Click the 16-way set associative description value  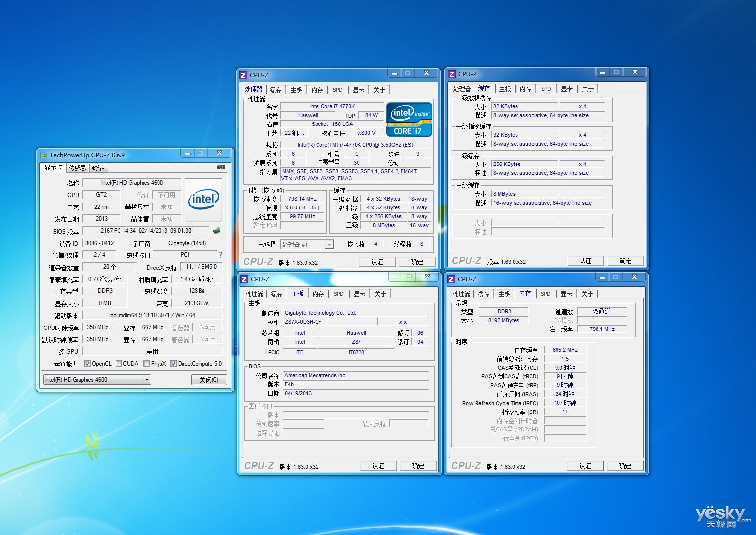pyautogui.click(x=548, y=203)
